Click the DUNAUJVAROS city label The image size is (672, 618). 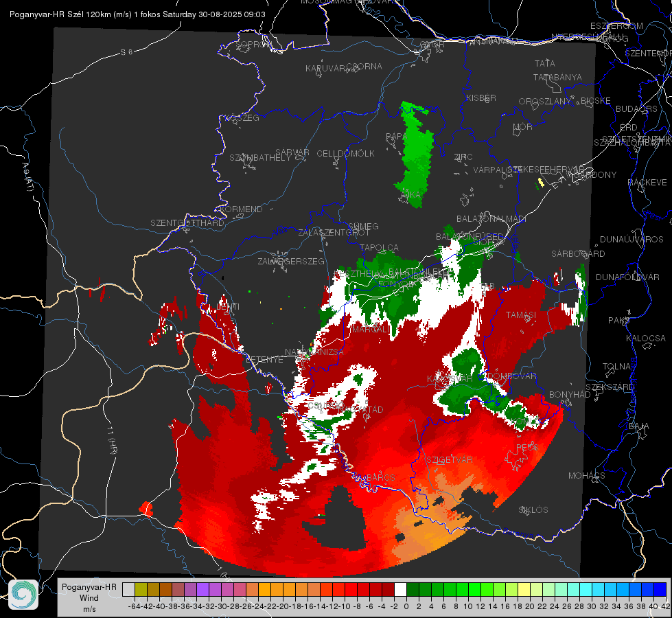coord(632,240)
